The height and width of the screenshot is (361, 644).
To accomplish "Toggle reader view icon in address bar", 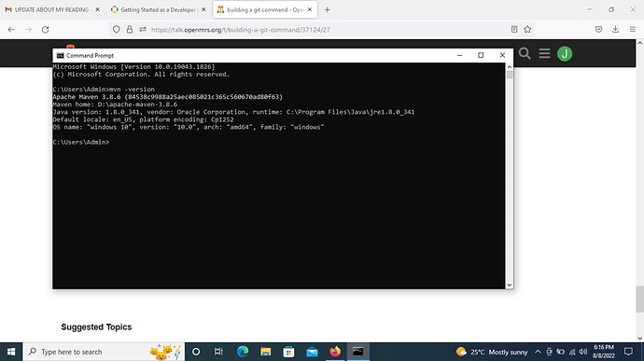I will 514,29.
